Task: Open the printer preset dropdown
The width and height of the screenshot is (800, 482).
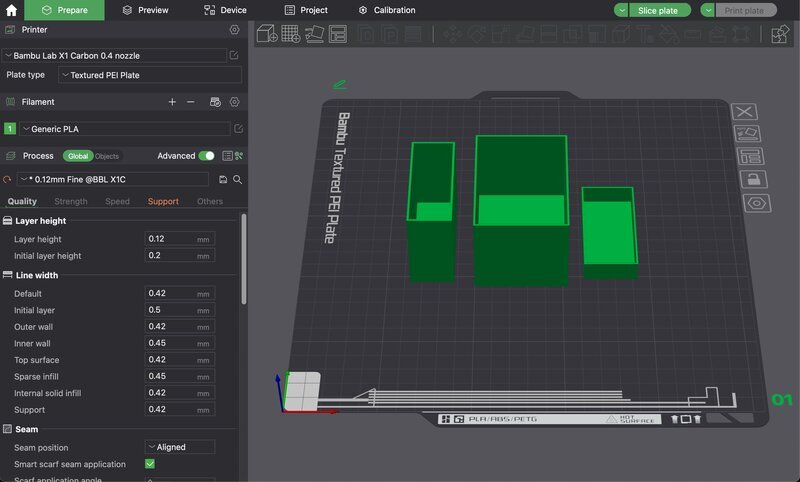Action: (x=114, y=55)
